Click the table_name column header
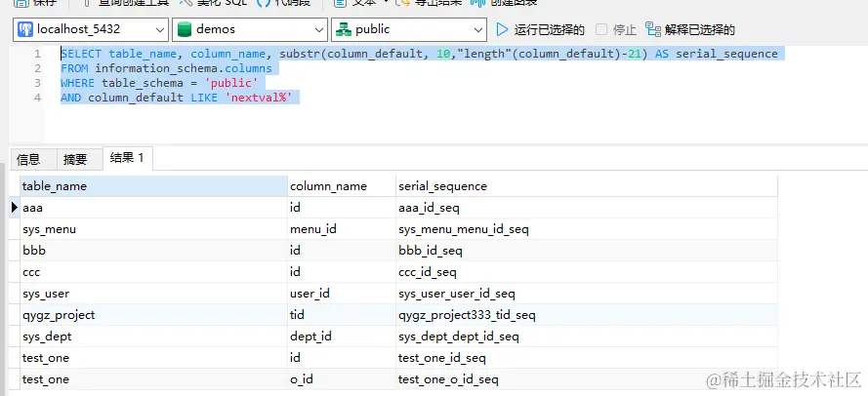 pyautogui.click(x=154, y=186)
